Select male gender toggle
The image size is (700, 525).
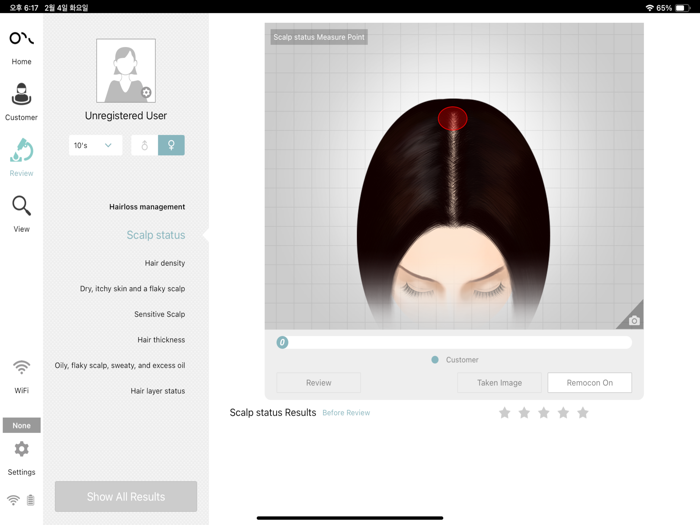pyautogui.click(x=145, y=145)
